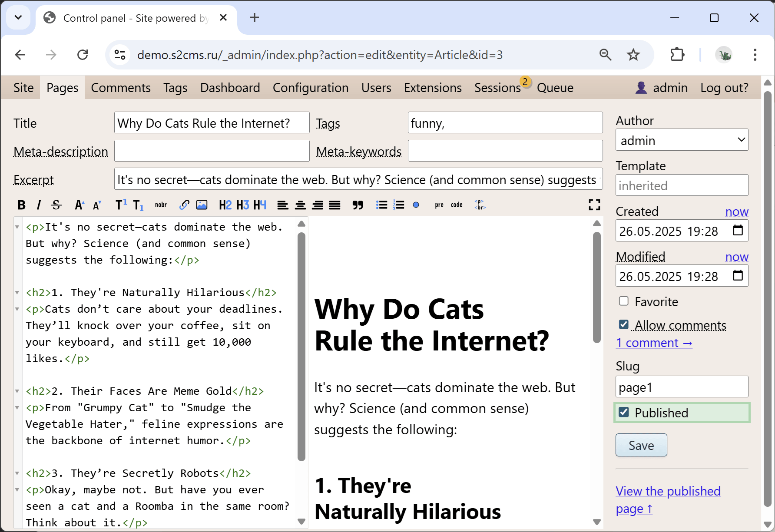Log out of the admin panel
775x532 pixels.
pos(724,88)
